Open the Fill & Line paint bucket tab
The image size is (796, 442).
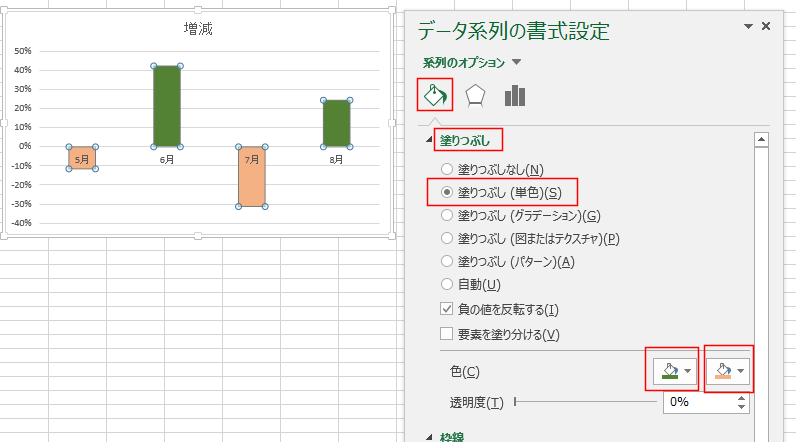[435, 95]
